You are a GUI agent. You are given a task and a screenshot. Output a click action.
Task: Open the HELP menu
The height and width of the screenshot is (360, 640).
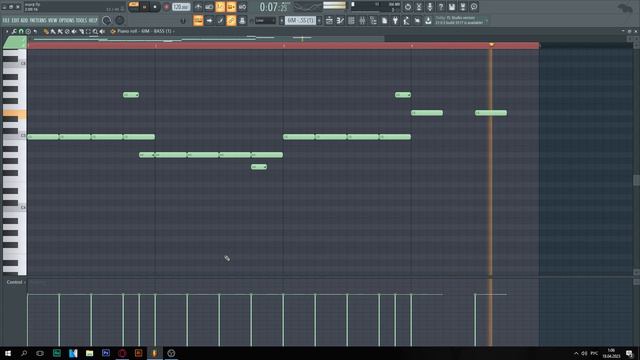point(93,20)
